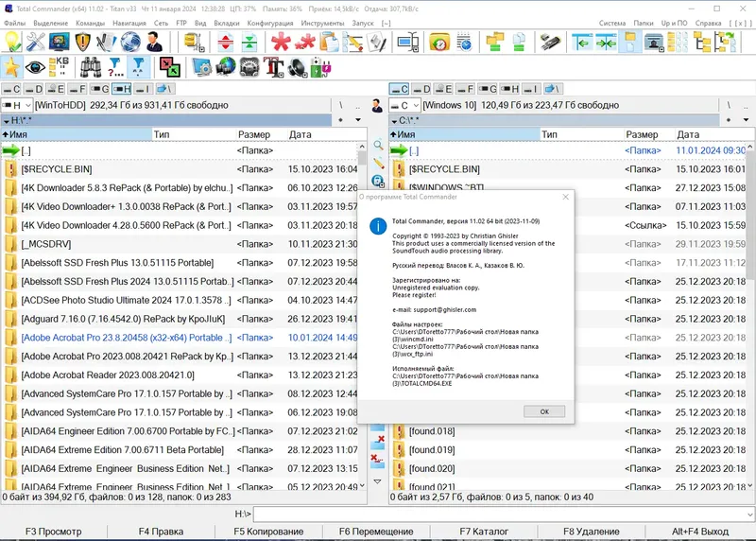
Task: Click F3 Просмотр button
Action: tap(54, 532)
